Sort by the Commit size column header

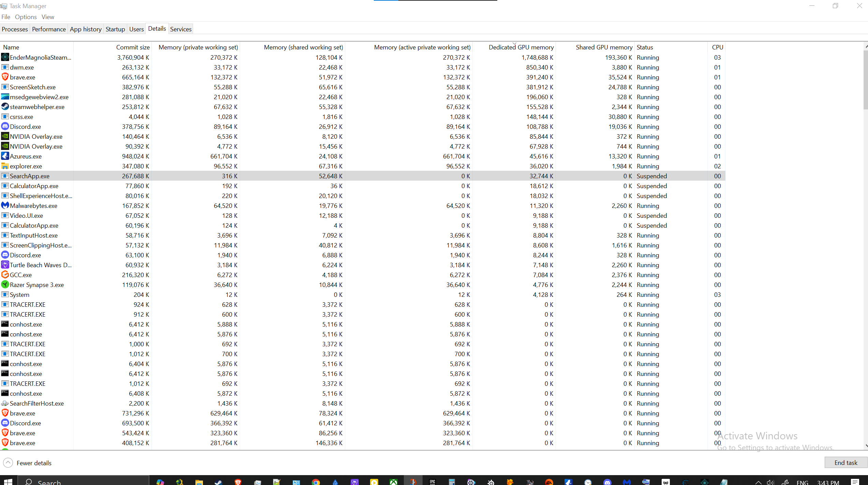click(x=113, y=47)
